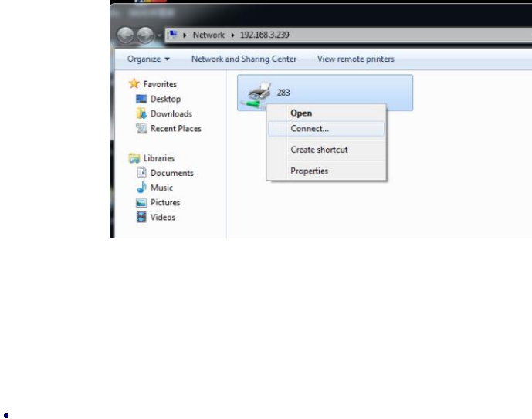This screenshot has height=419, width=532.
Task: Expand the arrow after Network breadcrumb
Action: pyautogui.click(x=232, y=35)
